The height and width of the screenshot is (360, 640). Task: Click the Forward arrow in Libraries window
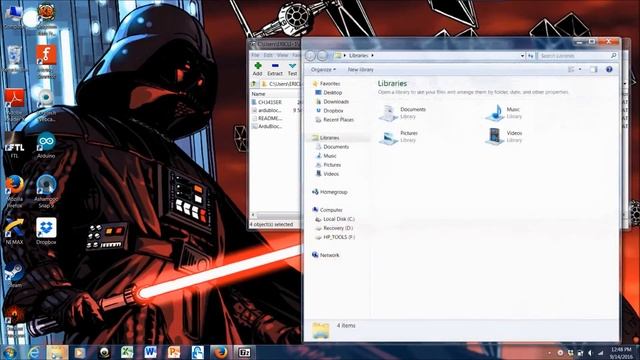coord(323,56)
